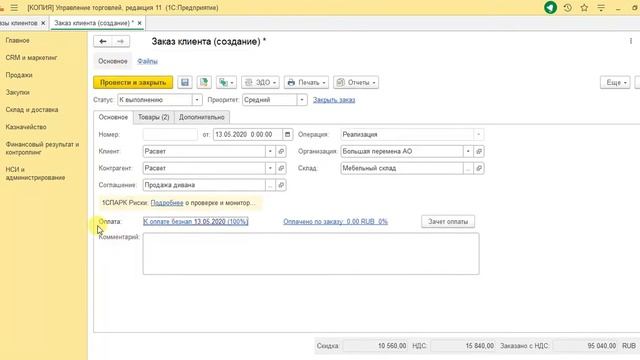Select the top Основное section

(113, 61)
